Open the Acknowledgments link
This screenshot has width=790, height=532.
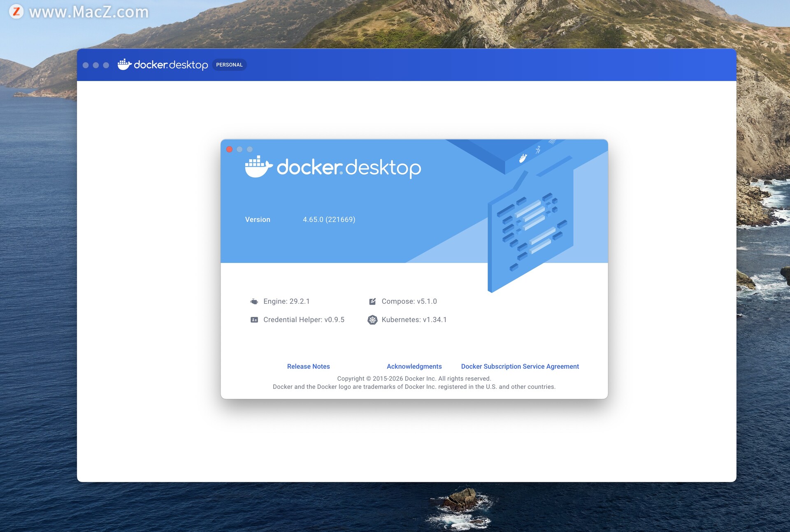(x=414, y=366)
